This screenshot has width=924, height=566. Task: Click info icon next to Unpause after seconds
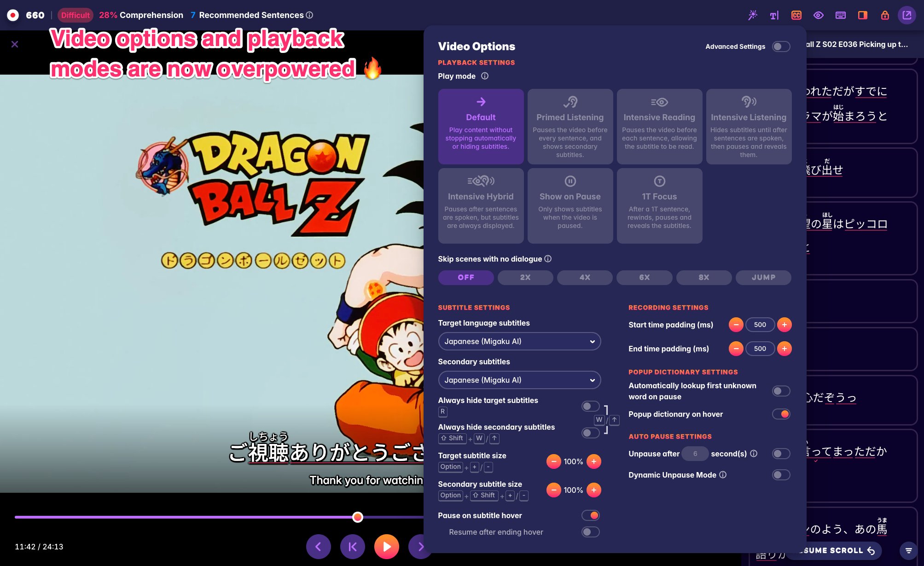click(754, 454)
